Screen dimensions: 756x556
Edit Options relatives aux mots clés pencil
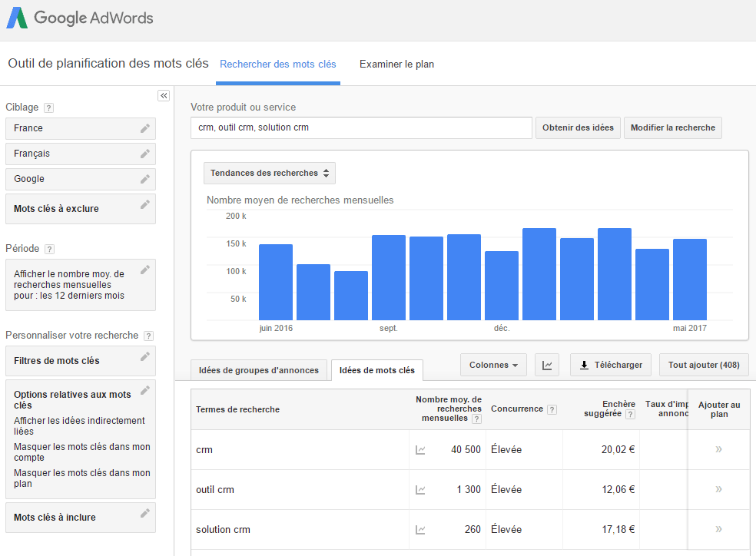(144, 390)
